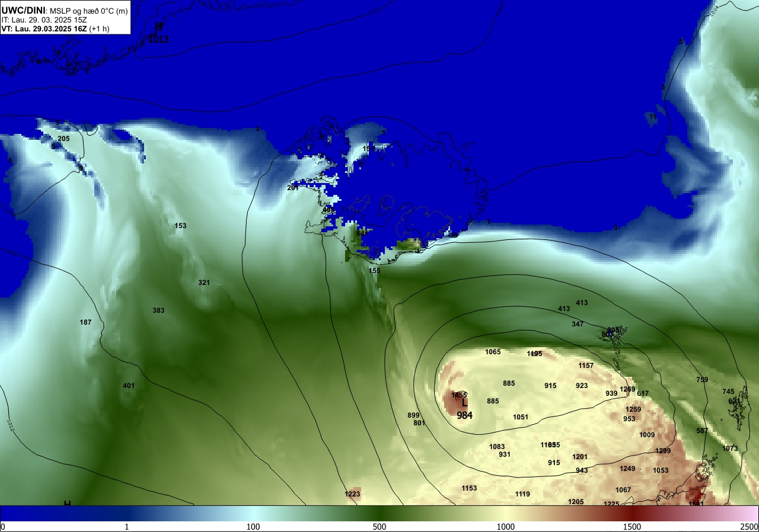Click the 1259 height value
Screen dimensions: 759x532
coord(633,409)
